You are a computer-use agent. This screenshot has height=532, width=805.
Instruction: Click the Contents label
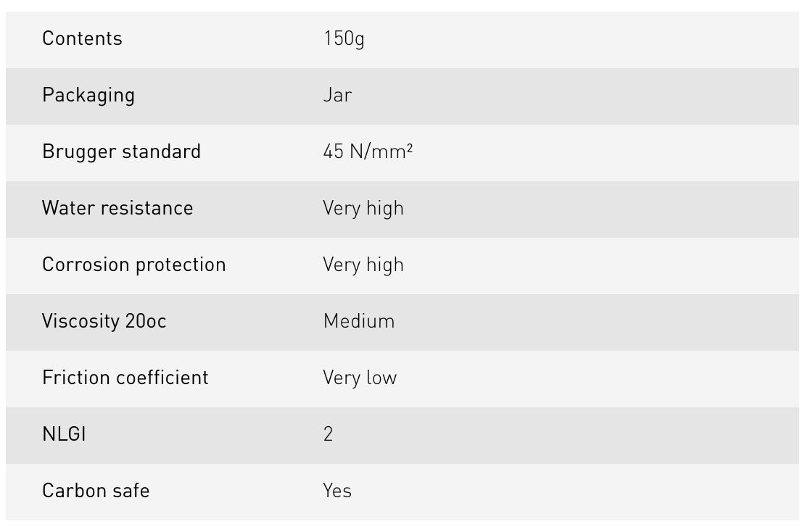[x=82, y=38]
